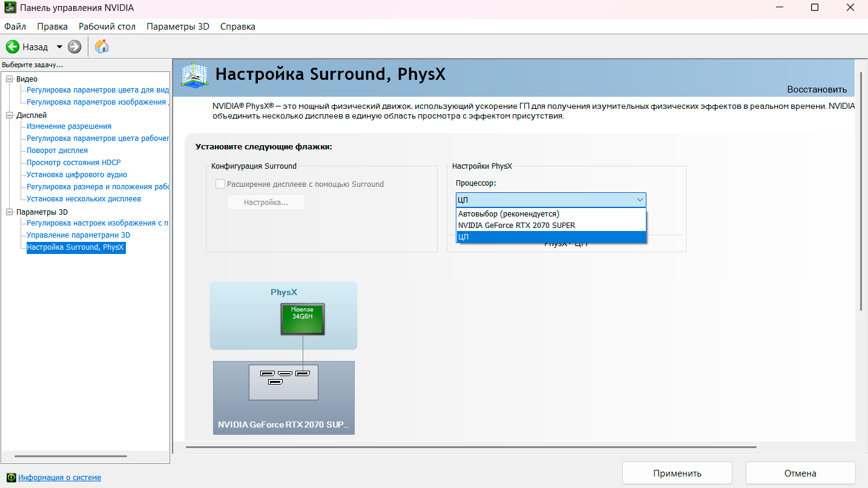Open the Справка menu
868x488 pixels.
click(238, 27)
